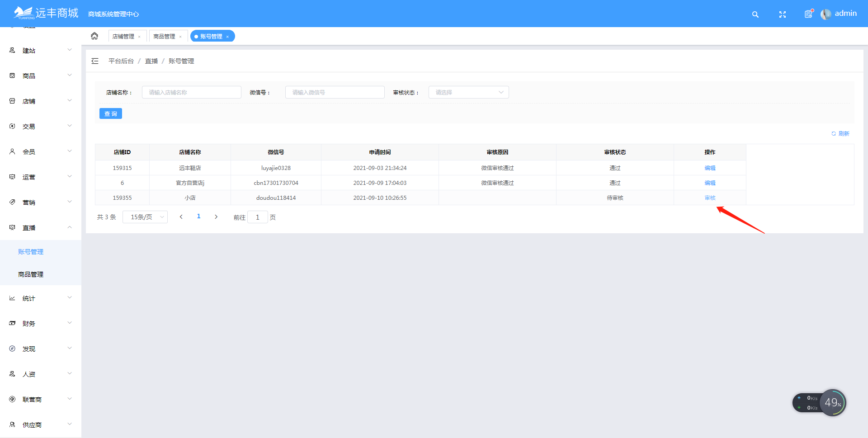The image size is (868, 438).
Task: Toggle fullscreen mode icon
Action: (783, 14)
